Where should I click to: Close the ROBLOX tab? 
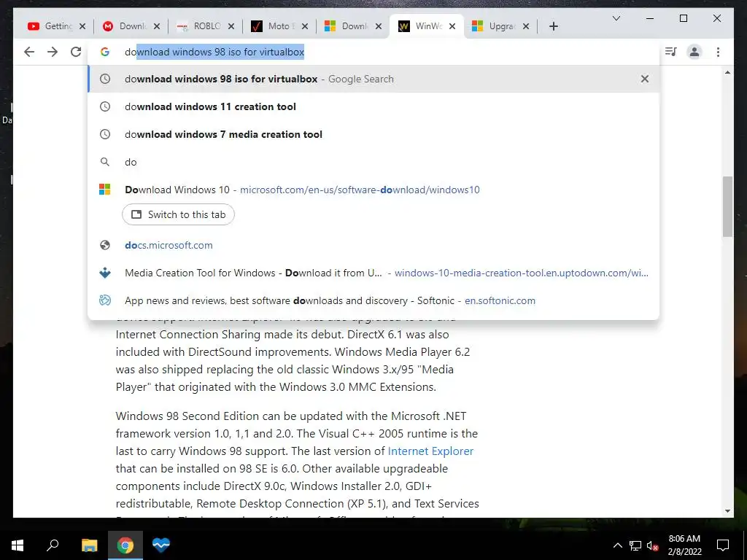[x=231, y=26]
